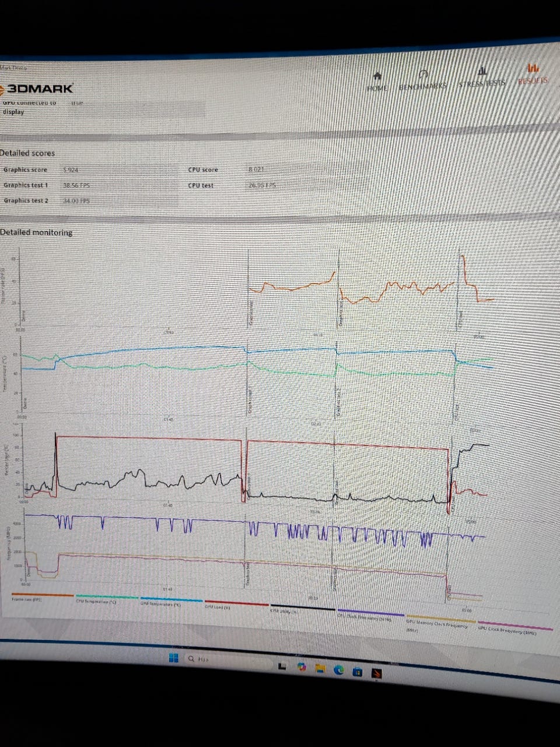560x747 pixels.
Task: Toggle the GPU Load (%) legend entry
Action: (x=236, y=605)
